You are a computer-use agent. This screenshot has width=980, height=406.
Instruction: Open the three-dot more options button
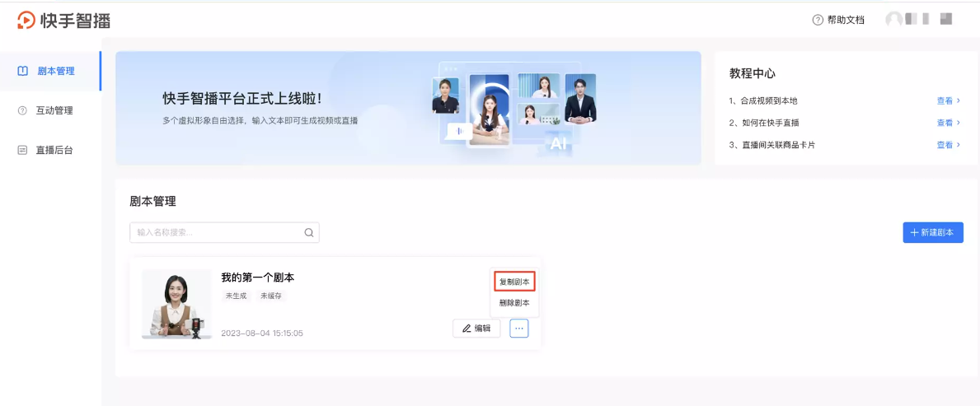point(518,328)
